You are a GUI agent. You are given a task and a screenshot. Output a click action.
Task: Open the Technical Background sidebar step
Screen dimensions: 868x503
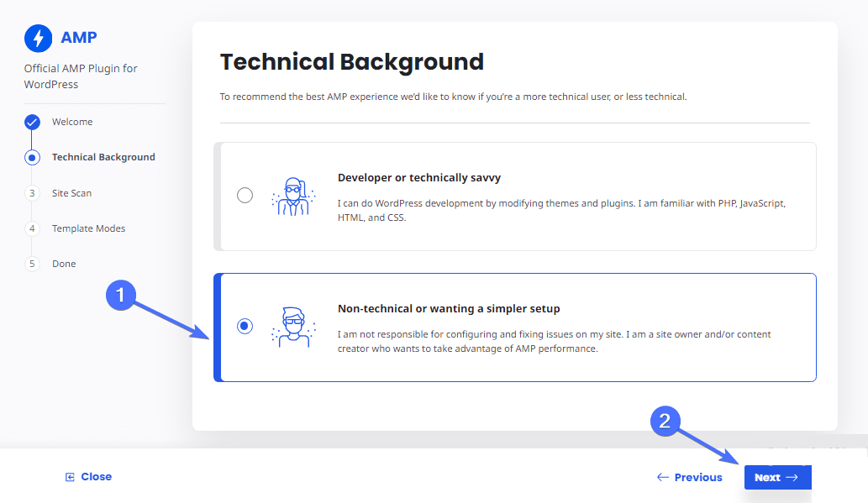tap(103, 157)
